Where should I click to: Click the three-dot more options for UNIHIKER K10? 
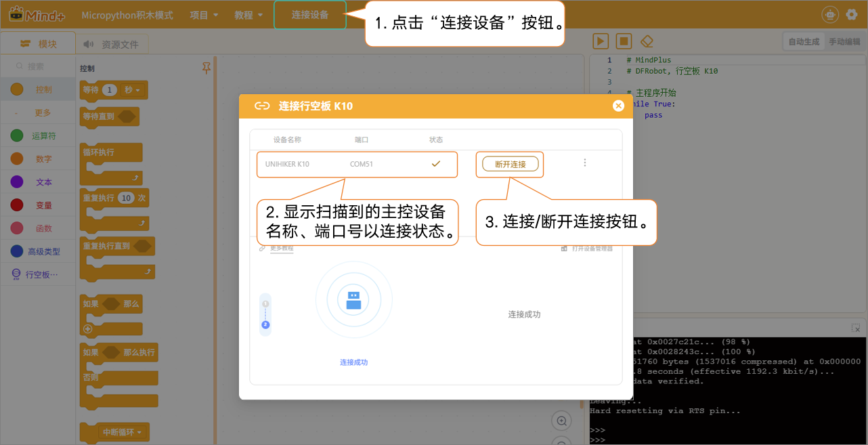pyautogui.click(x=585, y=163)
